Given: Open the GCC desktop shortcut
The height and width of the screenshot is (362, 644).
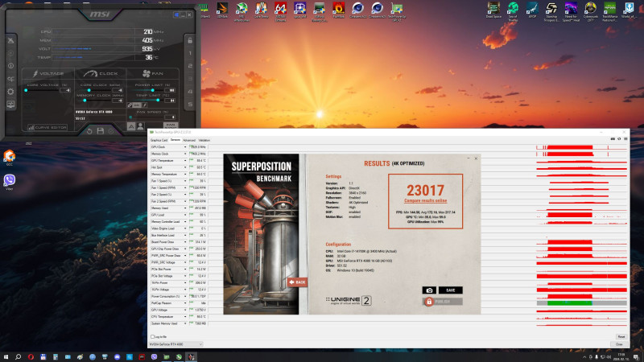Looking at the screenshot, I should (x=10, y=158).
